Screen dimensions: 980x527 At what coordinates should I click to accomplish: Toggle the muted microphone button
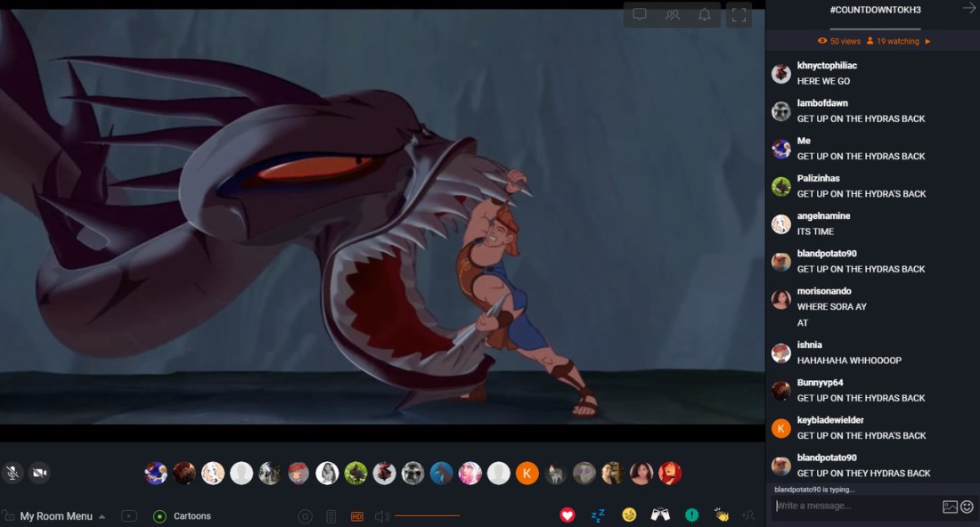[x=12, y=473]
